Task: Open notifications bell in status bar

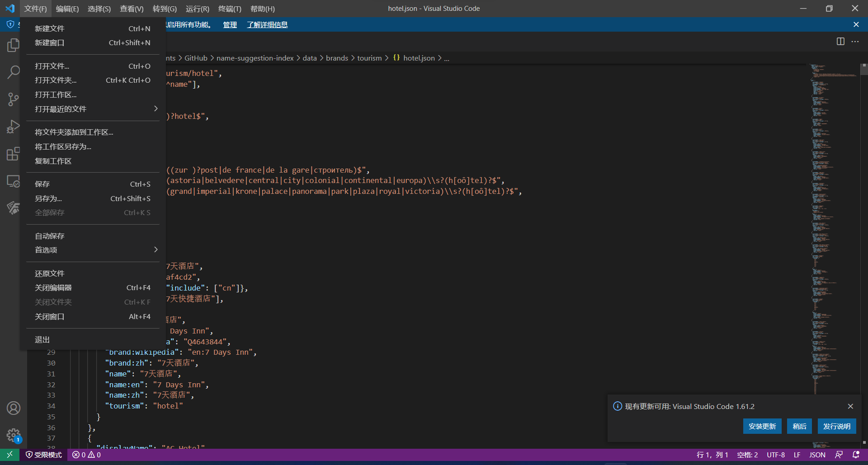Action: [x=855, y=455]
